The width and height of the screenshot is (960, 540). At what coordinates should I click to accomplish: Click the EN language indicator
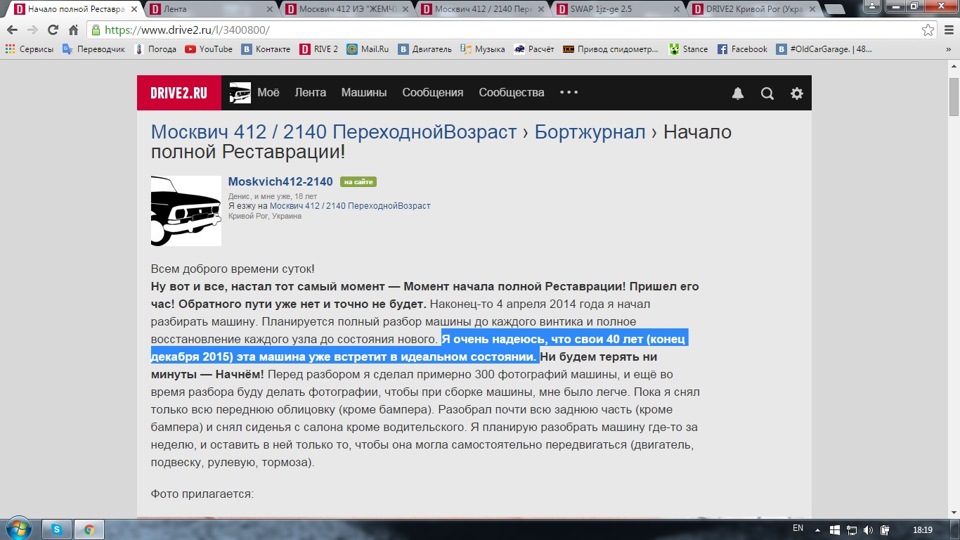click(798, 528)
